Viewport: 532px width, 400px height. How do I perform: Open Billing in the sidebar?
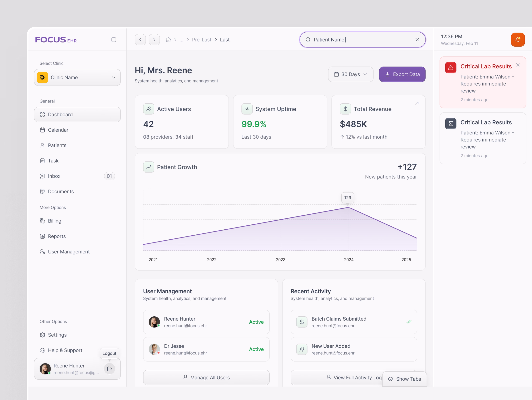pyautogui.click(x=77, y=221)
